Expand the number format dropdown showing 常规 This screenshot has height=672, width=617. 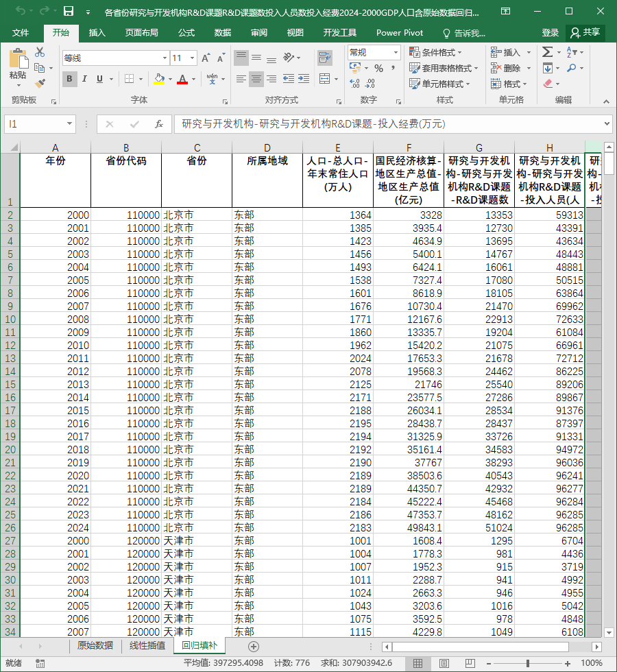[396, 52]
